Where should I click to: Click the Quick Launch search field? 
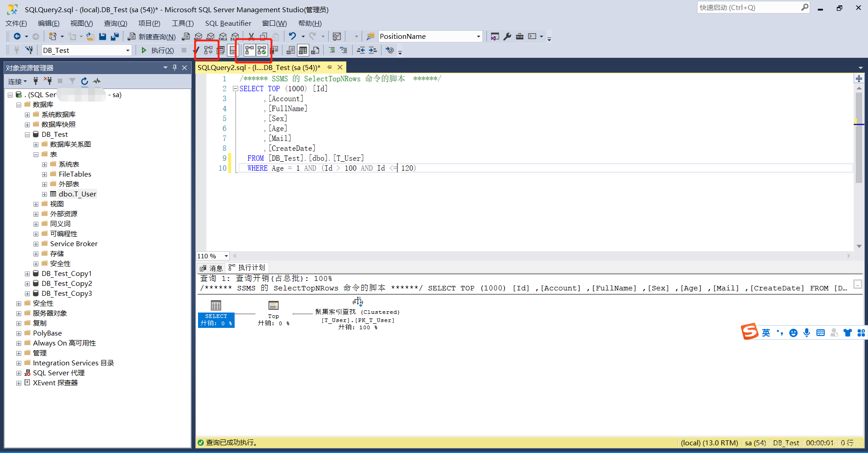click(x=749, y=8)
